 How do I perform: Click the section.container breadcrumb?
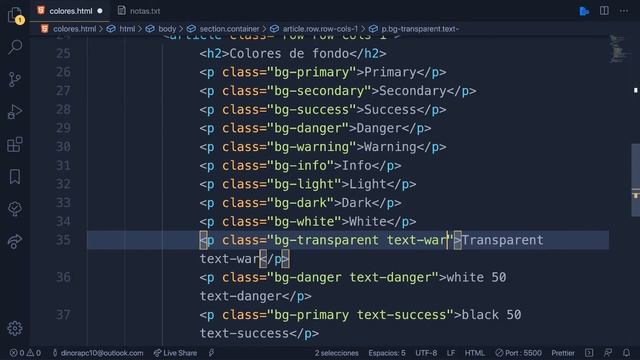point(229,29)
